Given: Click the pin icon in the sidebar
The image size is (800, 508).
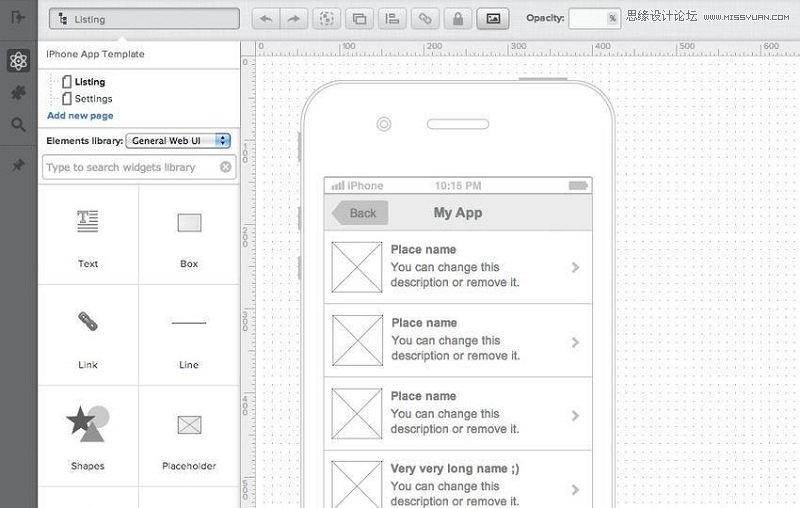Looking at the screenshot, I should pos(18,165).
